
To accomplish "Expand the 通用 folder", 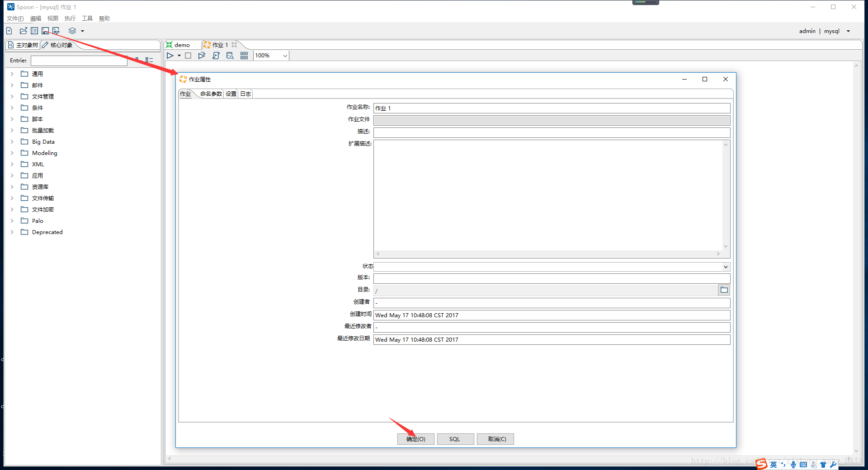I will tap(12, 74).
